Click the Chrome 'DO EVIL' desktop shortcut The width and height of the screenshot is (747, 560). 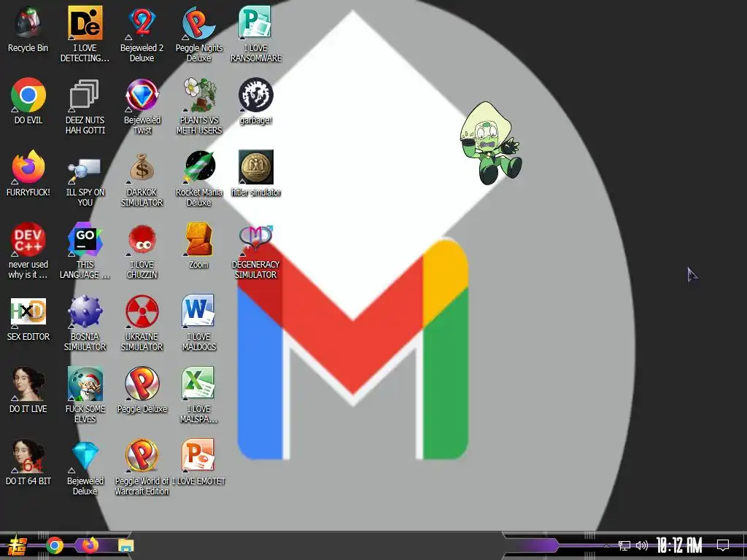[x=28, y=96]
